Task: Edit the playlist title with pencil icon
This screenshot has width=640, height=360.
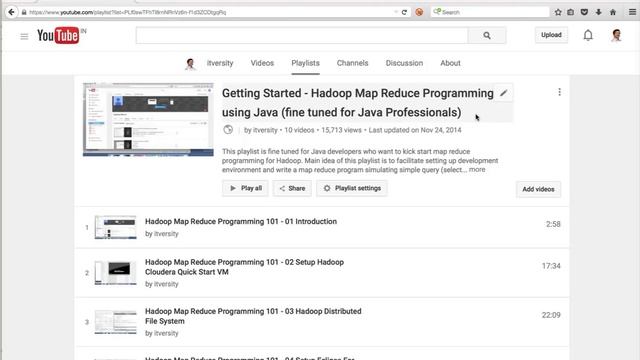Action: [504, 93]
